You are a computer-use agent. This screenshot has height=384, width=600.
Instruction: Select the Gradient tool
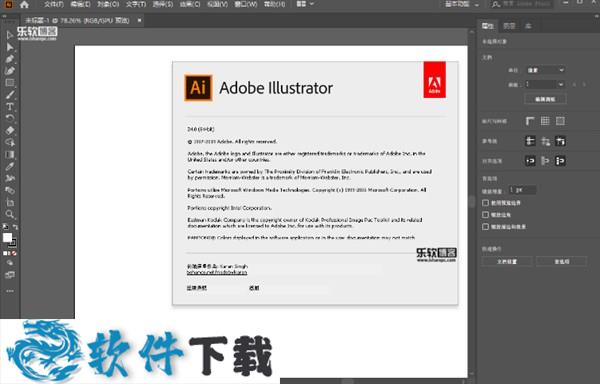pos(10,154)
